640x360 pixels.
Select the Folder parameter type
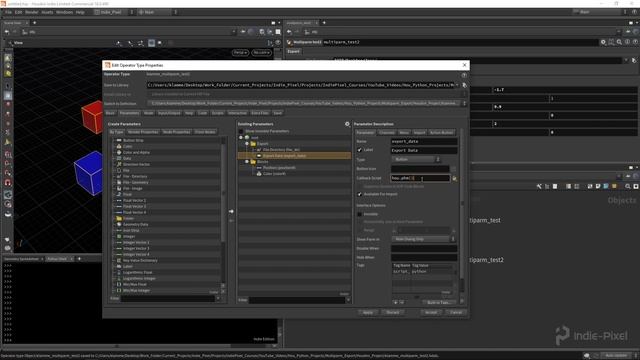tap(128, 218)
